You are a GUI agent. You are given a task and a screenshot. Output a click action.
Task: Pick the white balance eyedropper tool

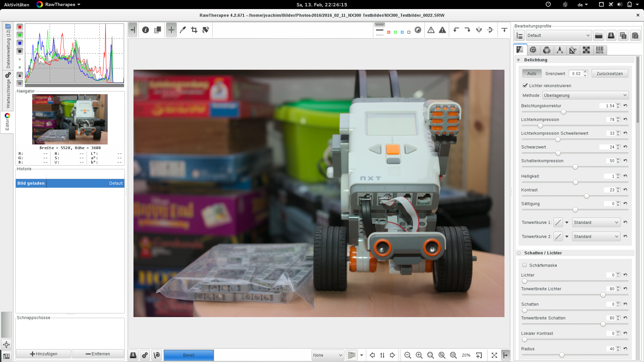click(x=182, y=30)
